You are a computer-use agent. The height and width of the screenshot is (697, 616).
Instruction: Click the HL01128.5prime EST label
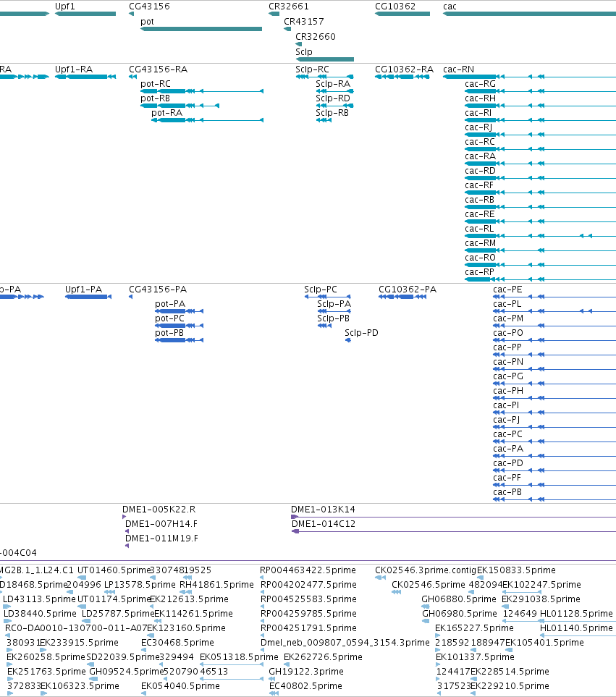(576, 614)
